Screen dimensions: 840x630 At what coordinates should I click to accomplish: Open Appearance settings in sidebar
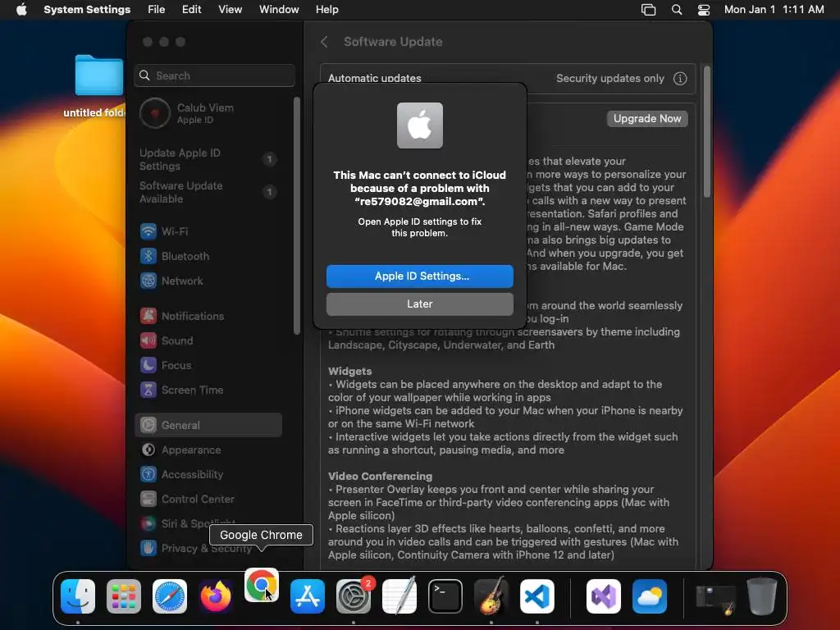click(x=210, y=450)
